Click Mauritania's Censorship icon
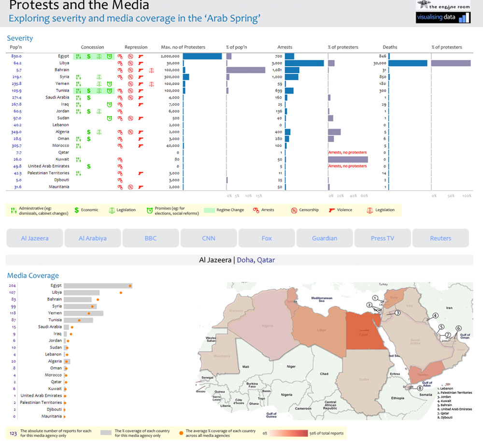The width and height of the screenshot is (483, 448). tap(130, 187)
